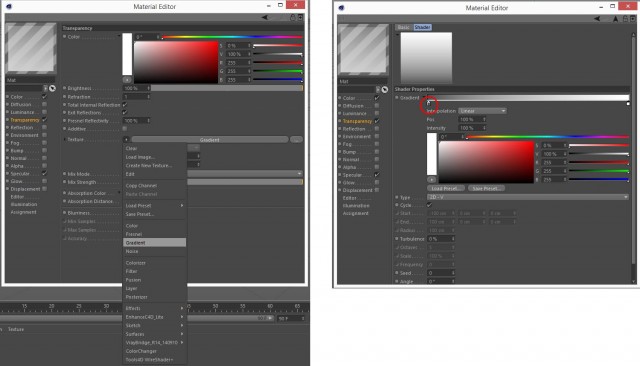This screenshot has width=640, height=366.
Task: Click the browse button beside Gradient texture bar
Action: (x=296, y=140)
